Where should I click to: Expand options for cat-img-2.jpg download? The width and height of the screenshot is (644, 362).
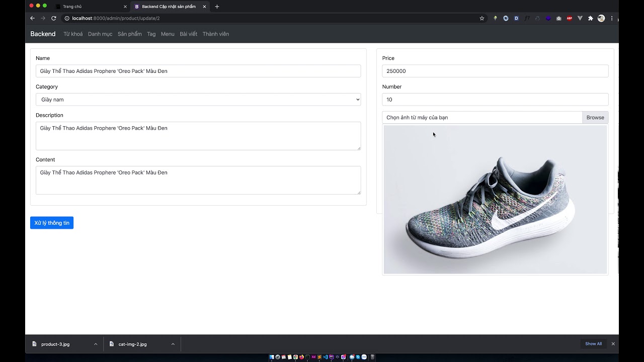point(173,344)
